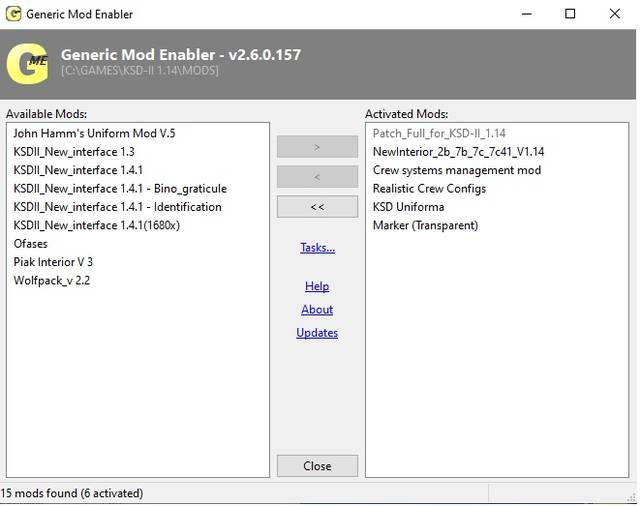The image size is (640, 506).
Task: Maximize the Generic Mod Enabler window
Action: pos(570,14)
